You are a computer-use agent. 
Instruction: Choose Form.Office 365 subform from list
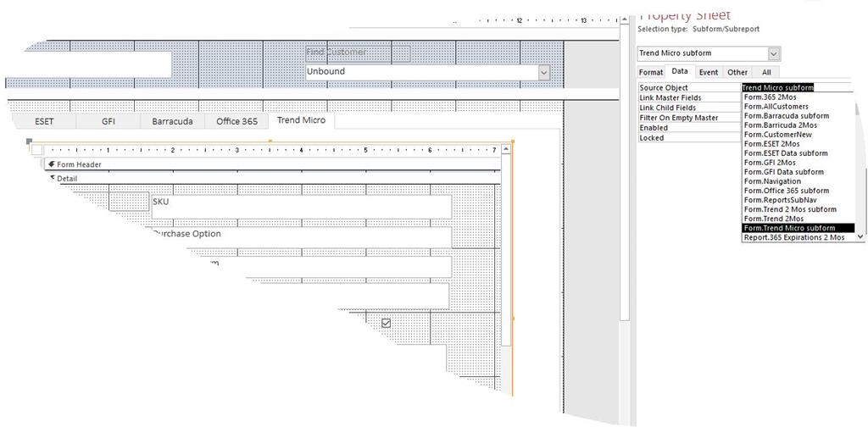pyautogui.click(x=798, y=191)
